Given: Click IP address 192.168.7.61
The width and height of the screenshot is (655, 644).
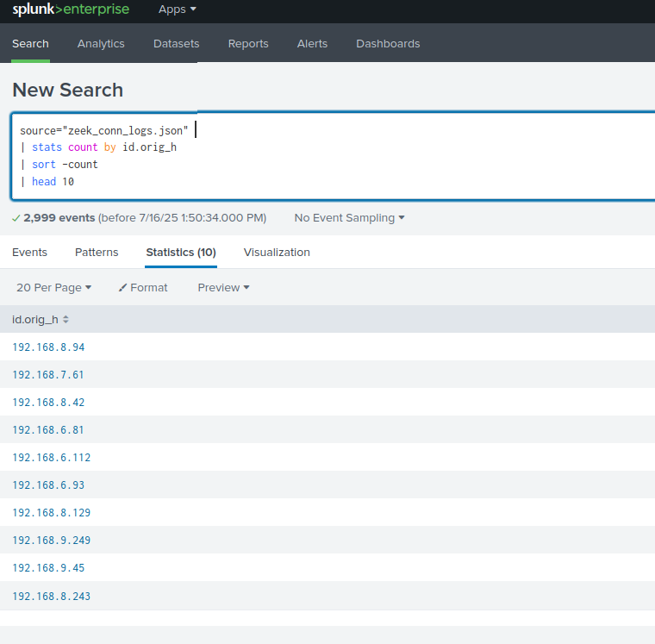Looking at the screenshot, I should 48,375.
